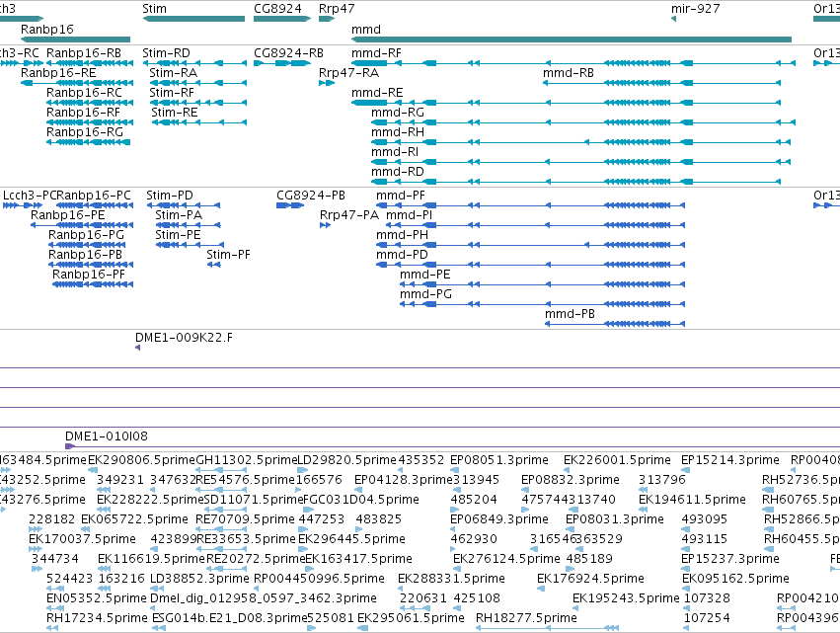
Task: Select the Ranbp16-PF protein label
Action: (89, 275)
